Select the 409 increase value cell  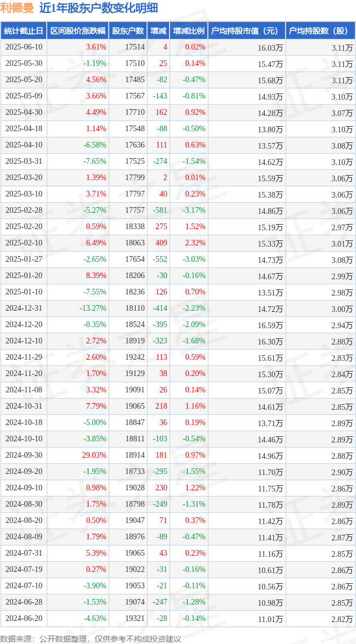158,243
